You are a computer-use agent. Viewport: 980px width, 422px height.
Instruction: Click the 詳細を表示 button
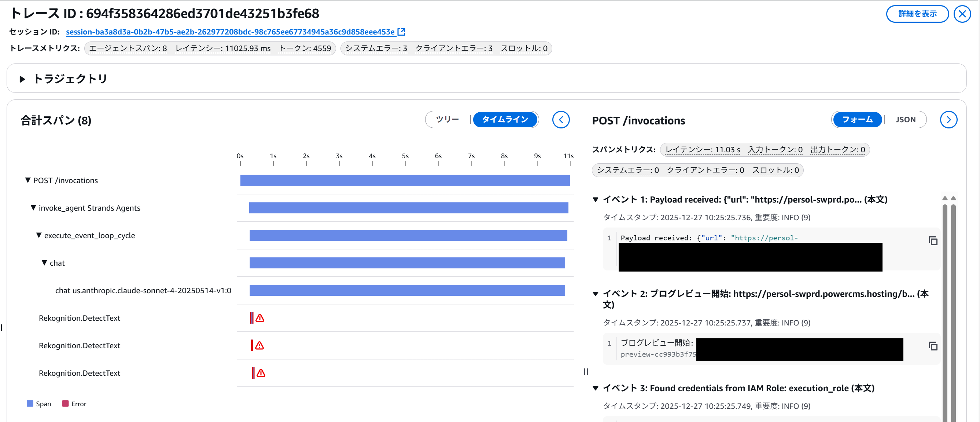click(917, 14)
